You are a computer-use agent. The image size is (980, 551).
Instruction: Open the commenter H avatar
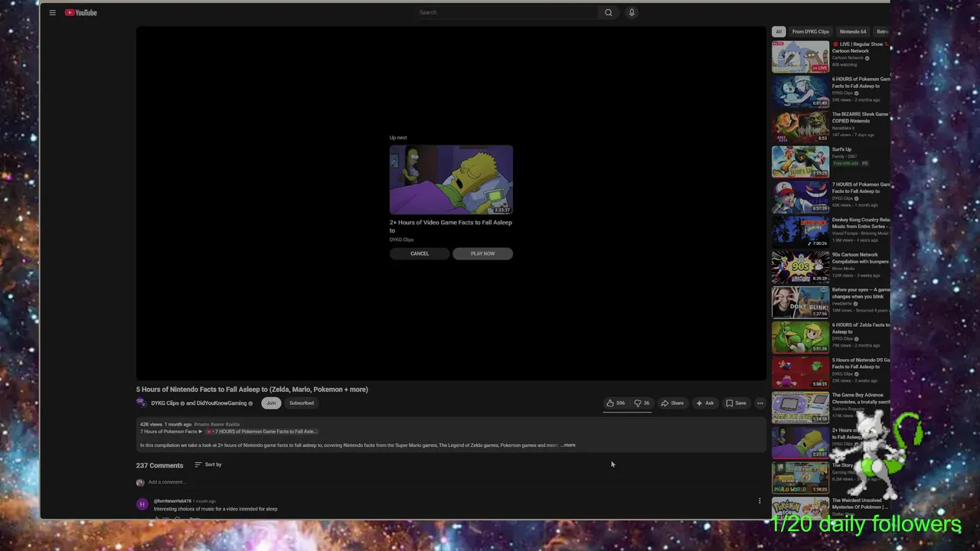142,504
